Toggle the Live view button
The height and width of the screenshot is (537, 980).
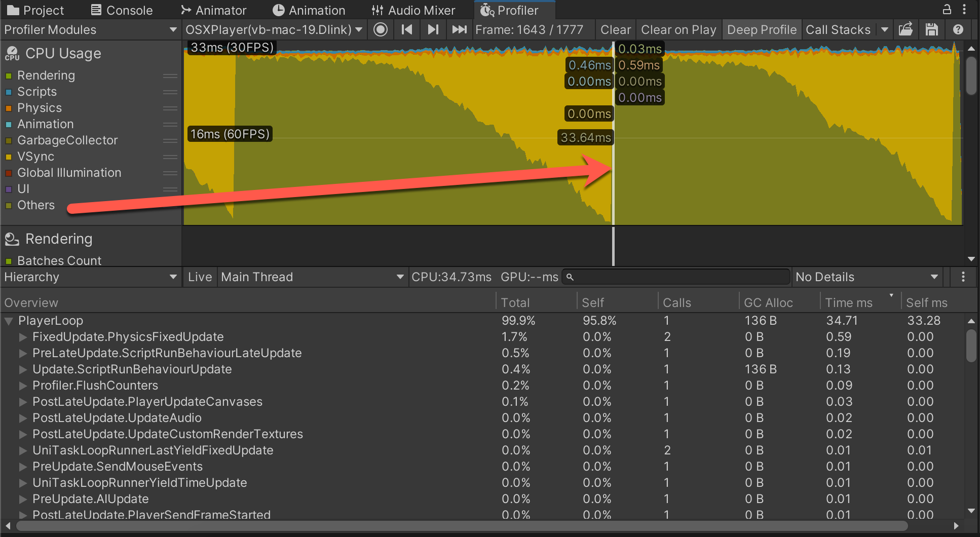[200, 277]
